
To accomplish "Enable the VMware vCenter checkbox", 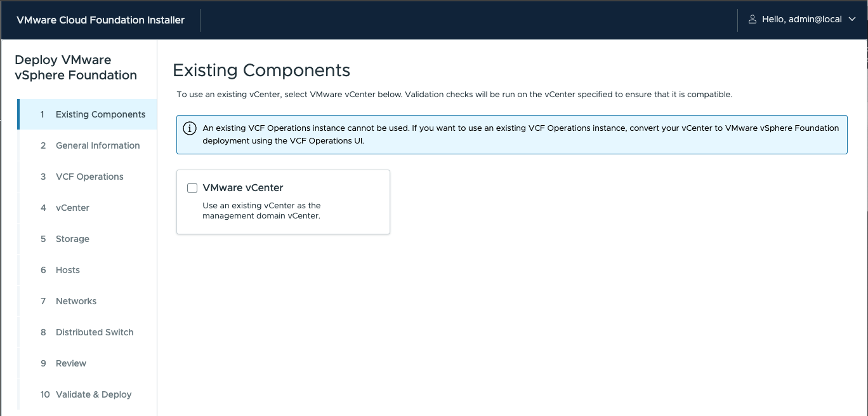I will 192,188.
